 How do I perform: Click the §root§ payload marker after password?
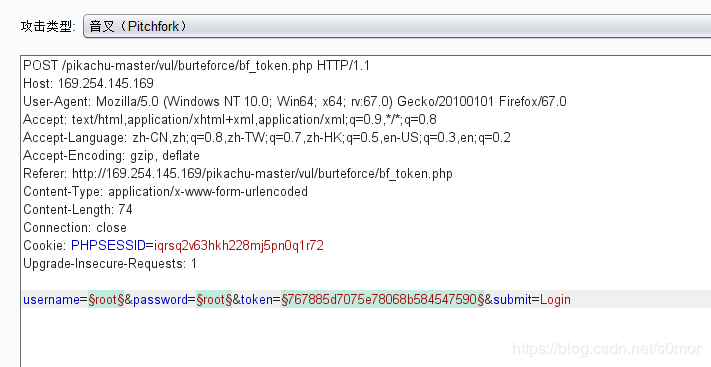pyautogui.click(x=214, y=299)
